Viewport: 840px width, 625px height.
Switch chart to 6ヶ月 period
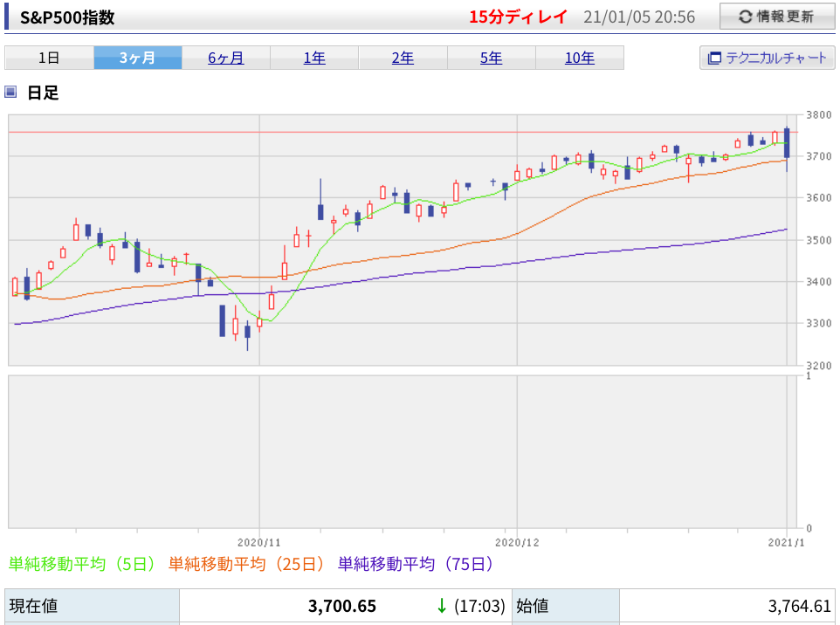(x=226, y=58)
